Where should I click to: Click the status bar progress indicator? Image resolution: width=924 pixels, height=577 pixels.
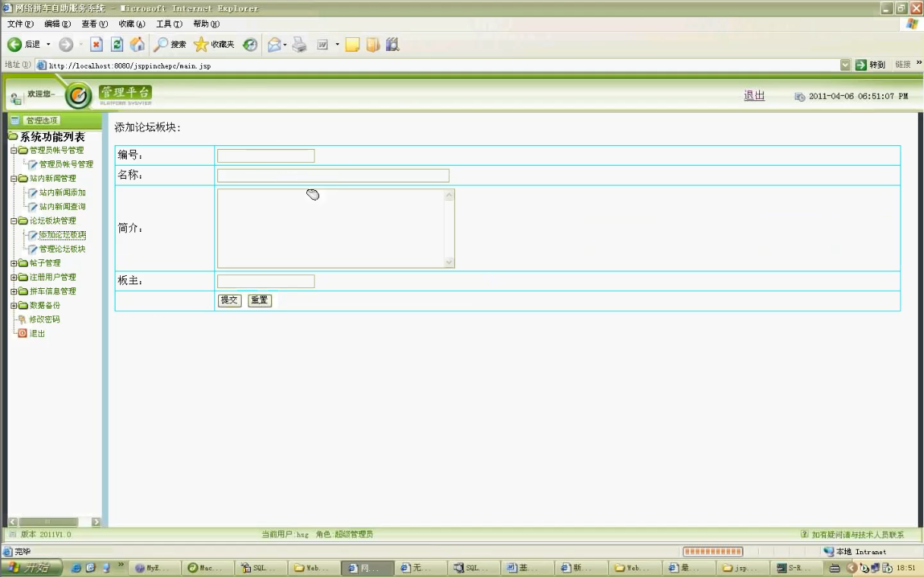click(713, 552)
